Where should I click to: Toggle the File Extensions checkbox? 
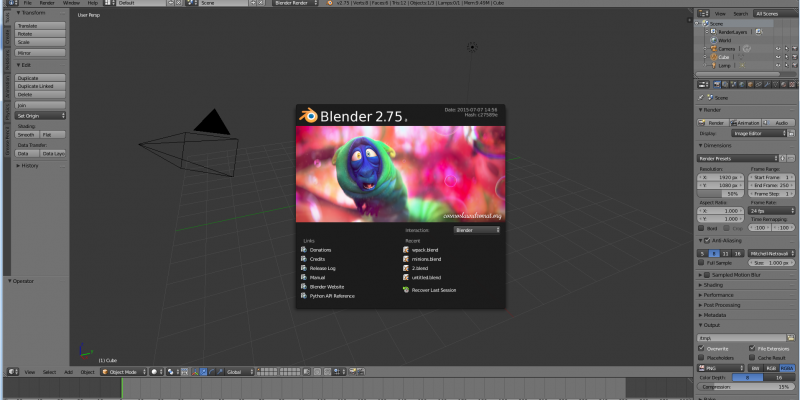coord(752,348)
